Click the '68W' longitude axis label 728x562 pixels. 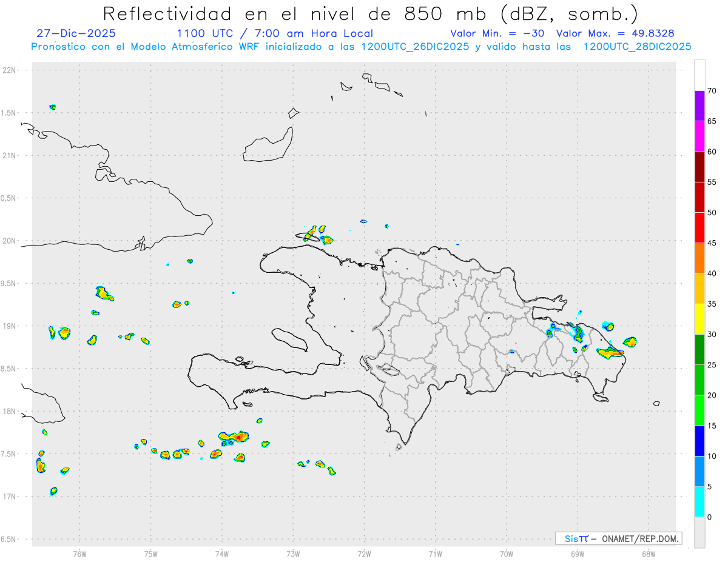click(649, 554)
